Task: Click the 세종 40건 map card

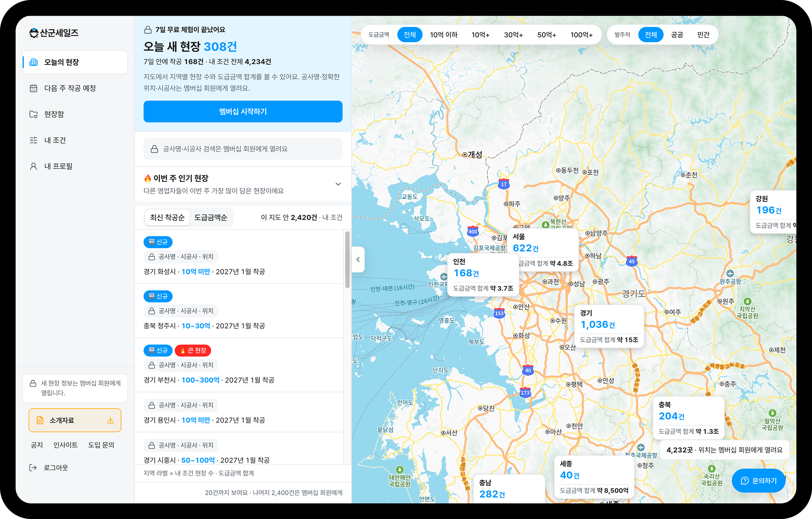Action: pos(594,477)
